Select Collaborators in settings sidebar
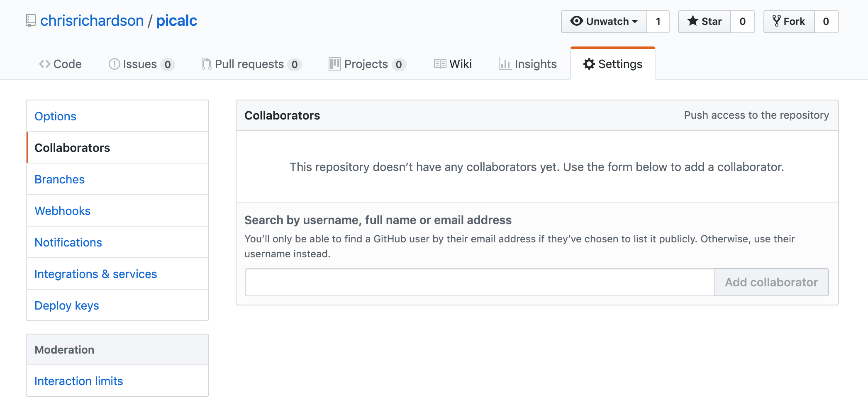868x415 pixels. coord(117,148)
